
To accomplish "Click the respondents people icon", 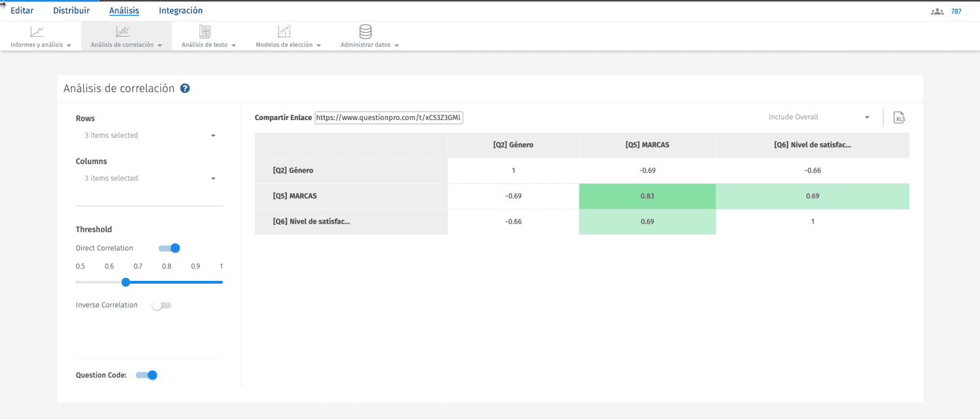I will pyautogui.click(x=937, y=12).
